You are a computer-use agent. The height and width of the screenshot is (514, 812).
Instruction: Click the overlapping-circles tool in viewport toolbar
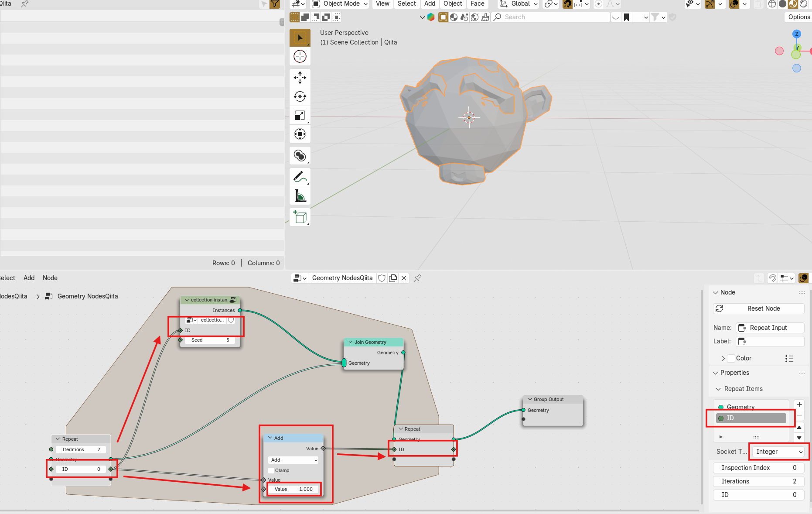point(300,156)
